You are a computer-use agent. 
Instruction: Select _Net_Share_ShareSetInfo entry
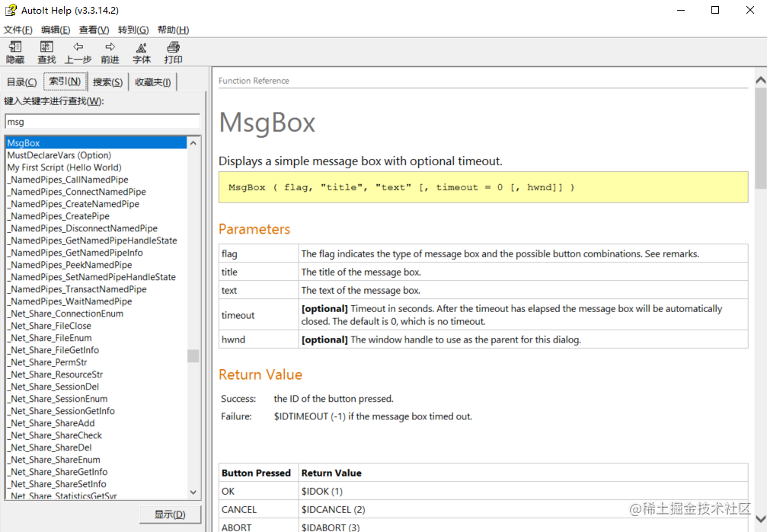click(56, 484)
